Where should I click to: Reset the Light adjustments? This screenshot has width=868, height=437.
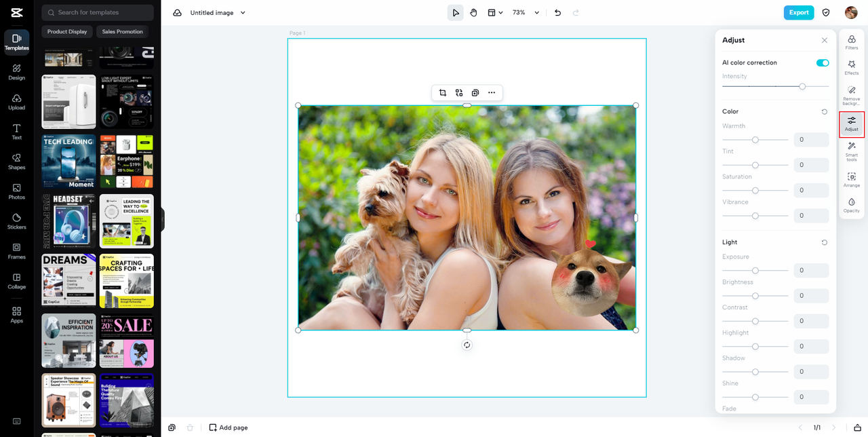pos(825,242)
